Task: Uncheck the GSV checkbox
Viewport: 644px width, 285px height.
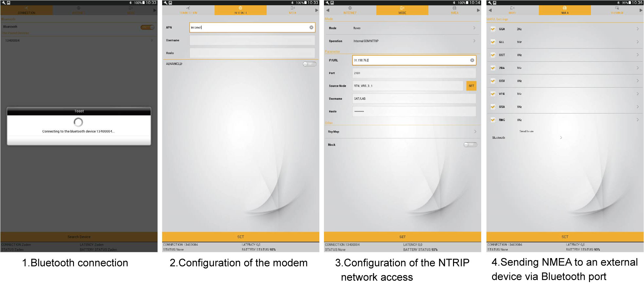Action: click(x=493, y=81)
